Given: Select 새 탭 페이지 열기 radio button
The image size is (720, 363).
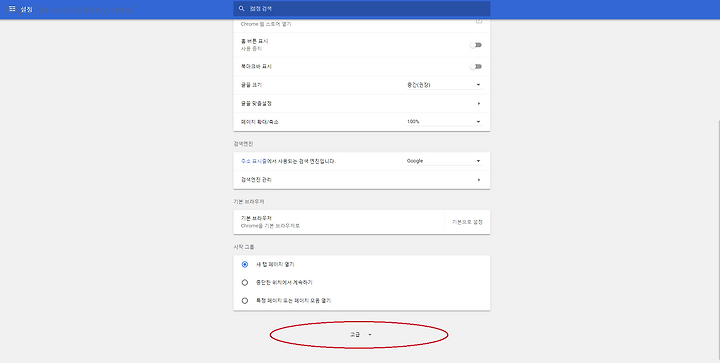Looking at the screenshot, I should coord(245,265).
